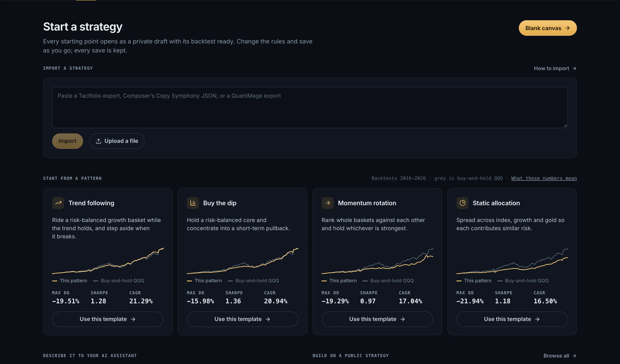
Task: Click the Momentum rotation arrow icon
Action: [327, 203]
